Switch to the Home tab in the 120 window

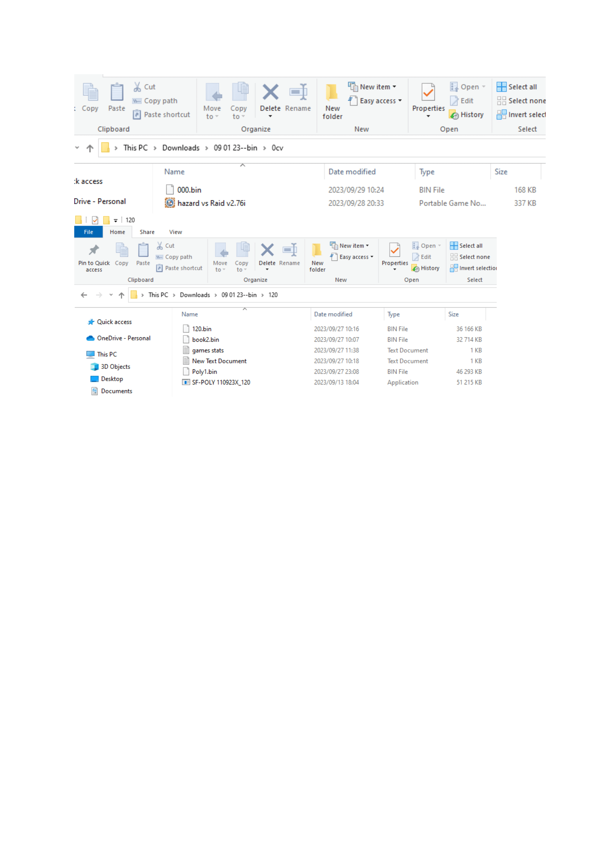click(x=117, y=232)
